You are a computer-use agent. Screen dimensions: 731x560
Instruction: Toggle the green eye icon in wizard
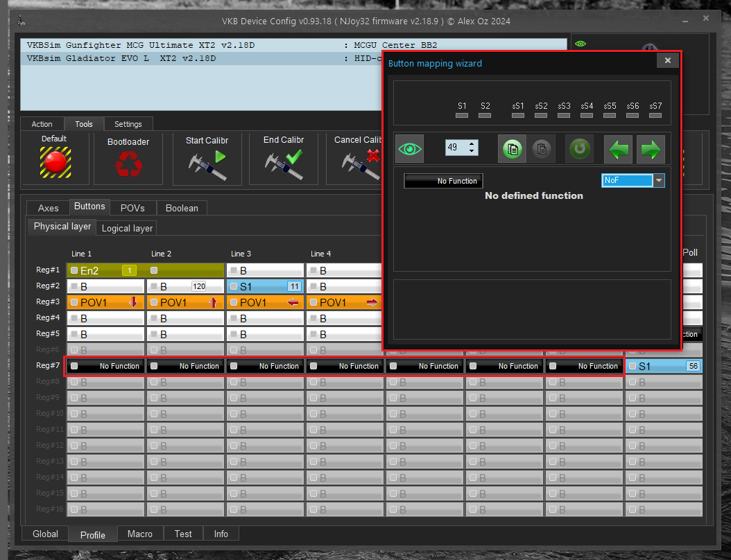[410, 149]
